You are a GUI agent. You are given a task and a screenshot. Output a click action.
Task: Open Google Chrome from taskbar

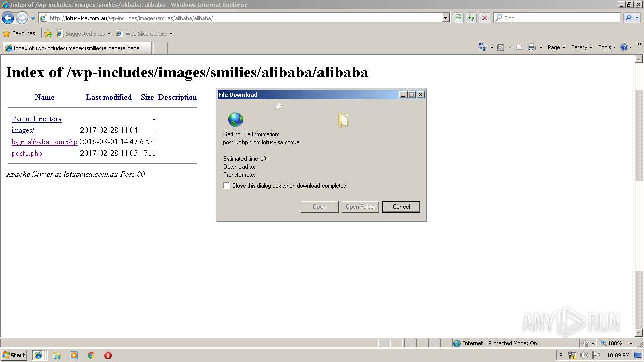[91, 355]
